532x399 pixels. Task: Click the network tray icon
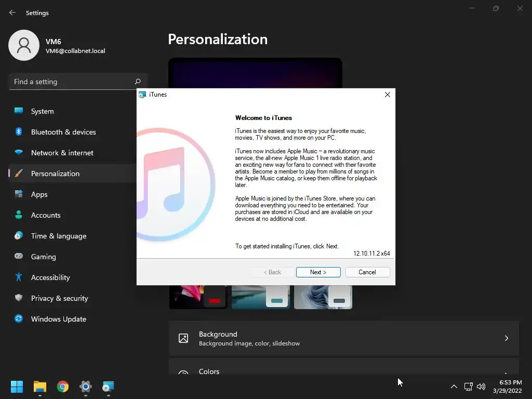[x=469, y=387]
